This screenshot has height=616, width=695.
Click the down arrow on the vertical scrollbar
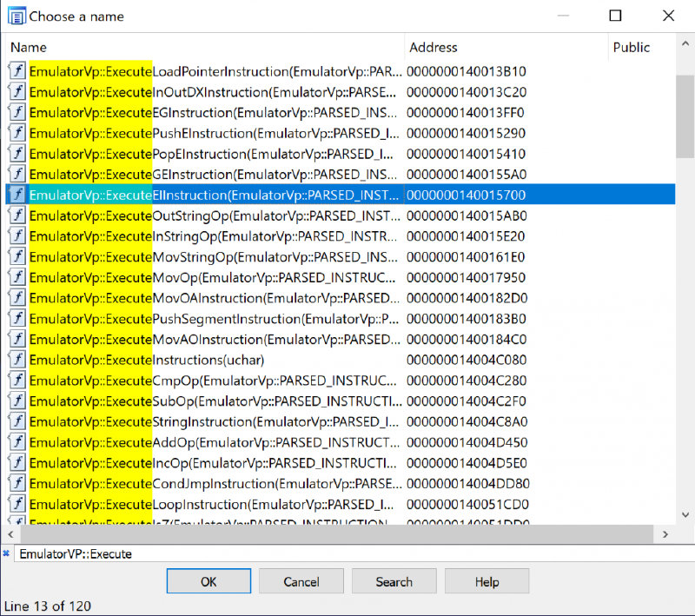685,514
